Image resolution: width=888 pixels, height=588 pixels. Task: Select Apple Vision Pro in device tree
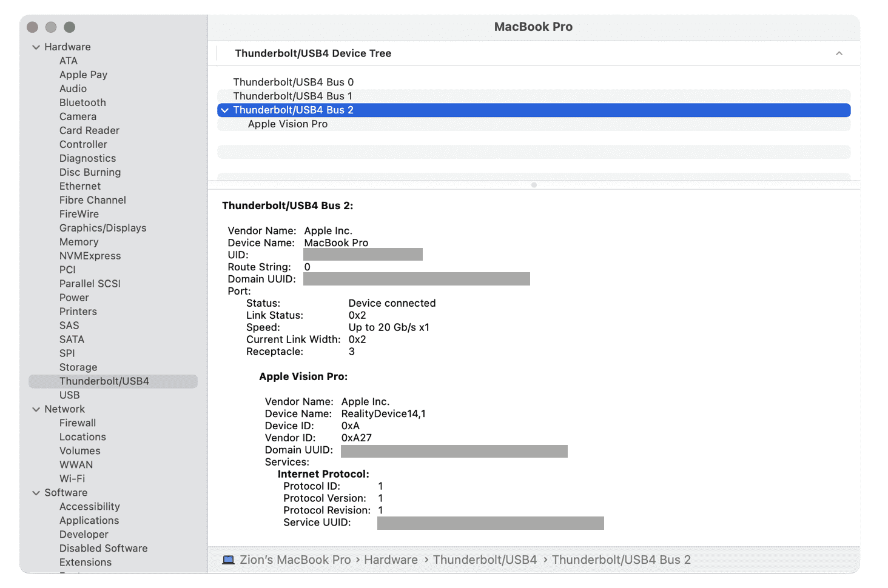click(x=288, y=124)
